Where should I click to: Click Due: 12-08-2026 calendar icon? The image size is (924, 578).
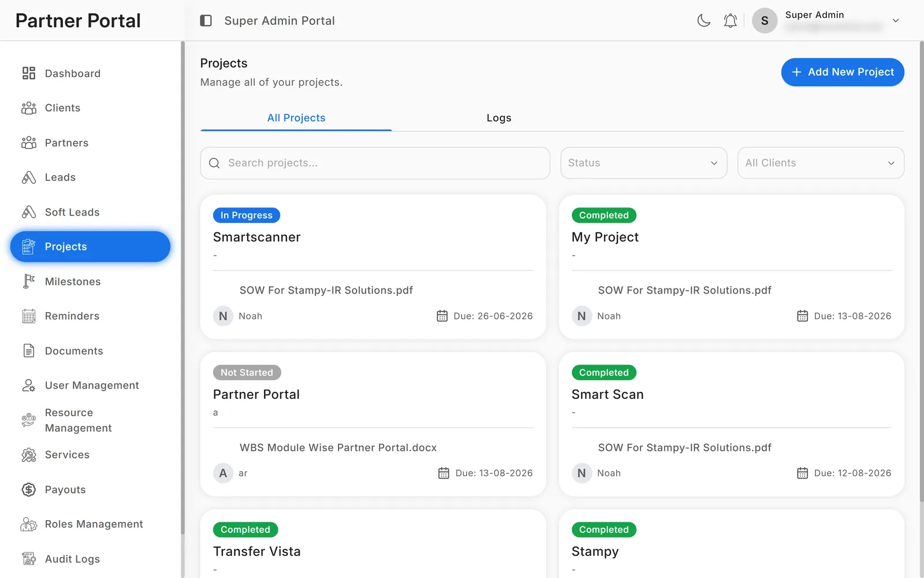[803, 473]
